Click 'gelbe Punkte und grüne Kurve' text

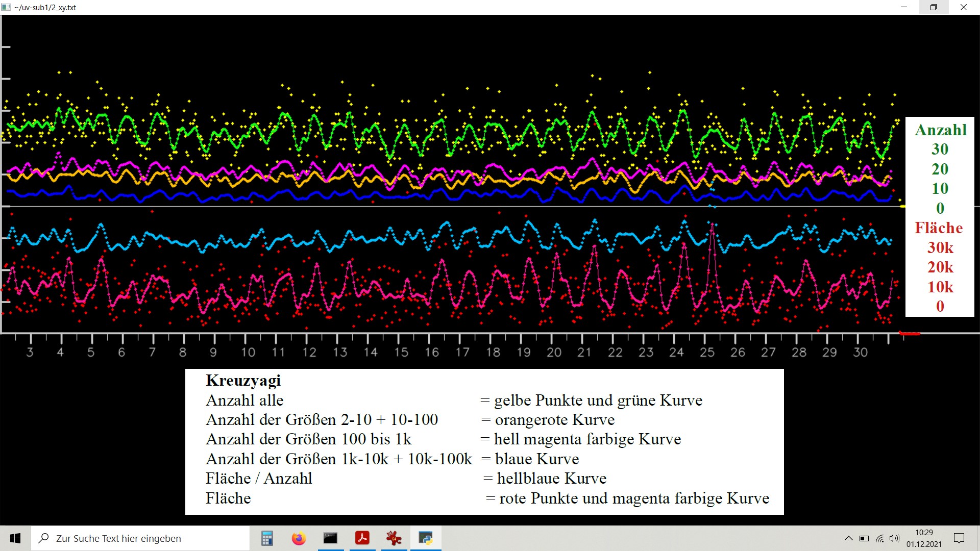[598, 400]
